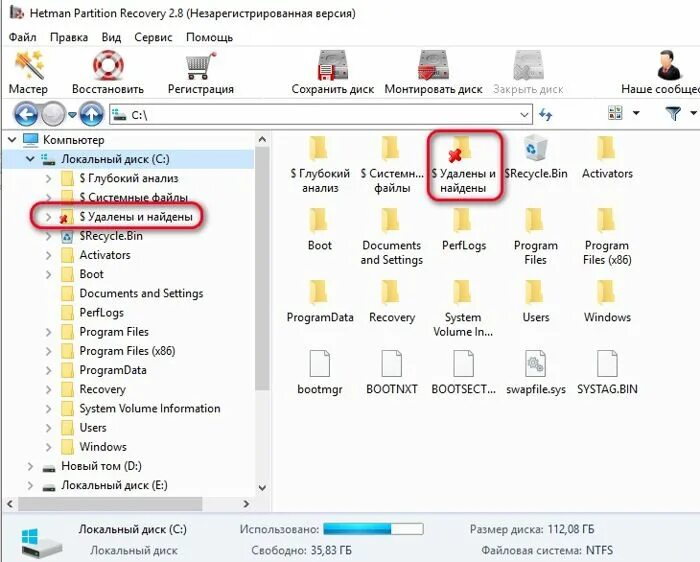Select $ Системн... файлы folder in file pane
The width and height of the screenshot is (700, 562).
point(392,165)
